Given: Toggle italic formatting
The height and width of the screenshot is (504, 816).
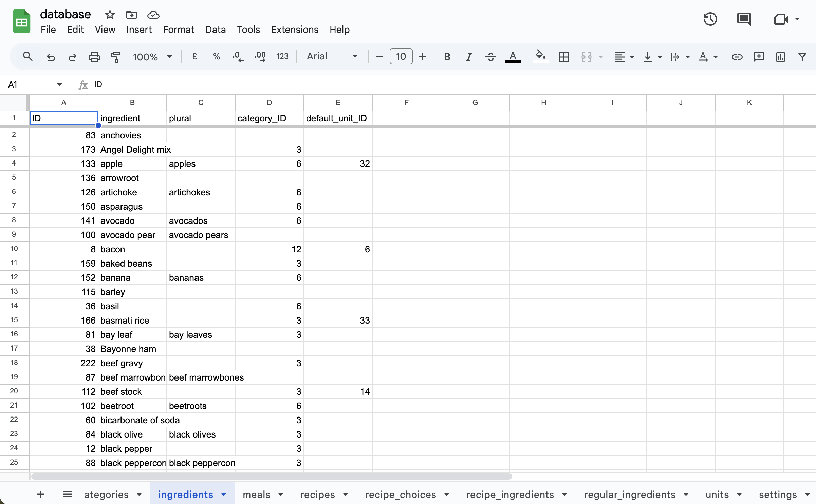Looking at the screenshot, I should [469, 57].
